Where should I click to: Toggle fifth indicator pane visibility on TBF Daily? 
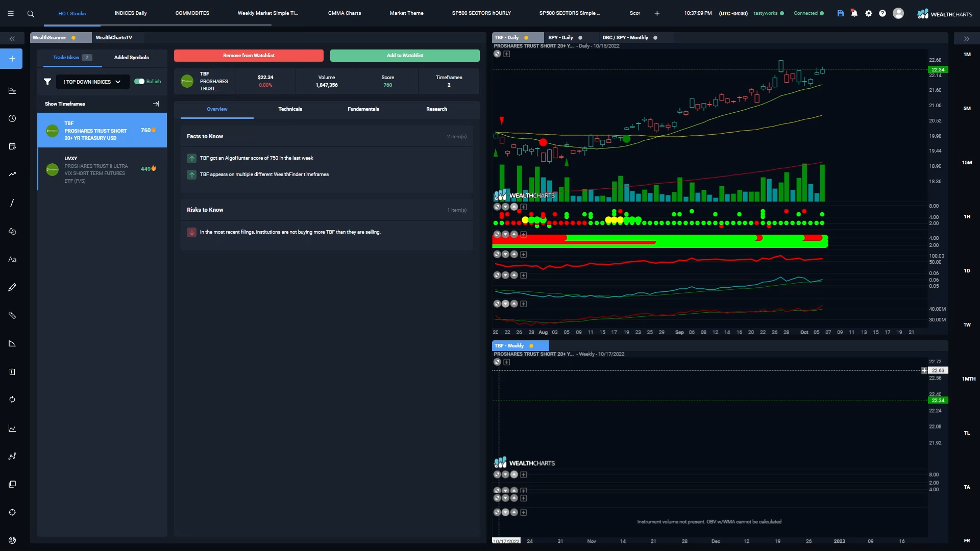tap(497, 304)
